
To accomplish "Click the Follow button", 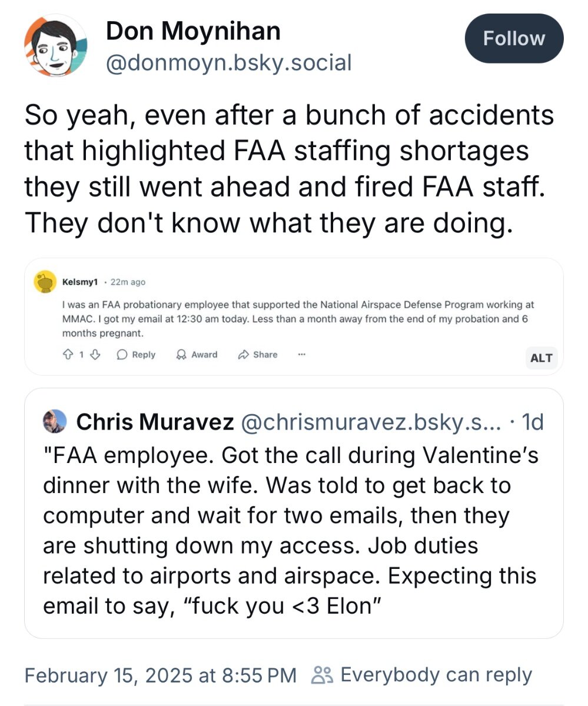I will (x=514, y=39).
